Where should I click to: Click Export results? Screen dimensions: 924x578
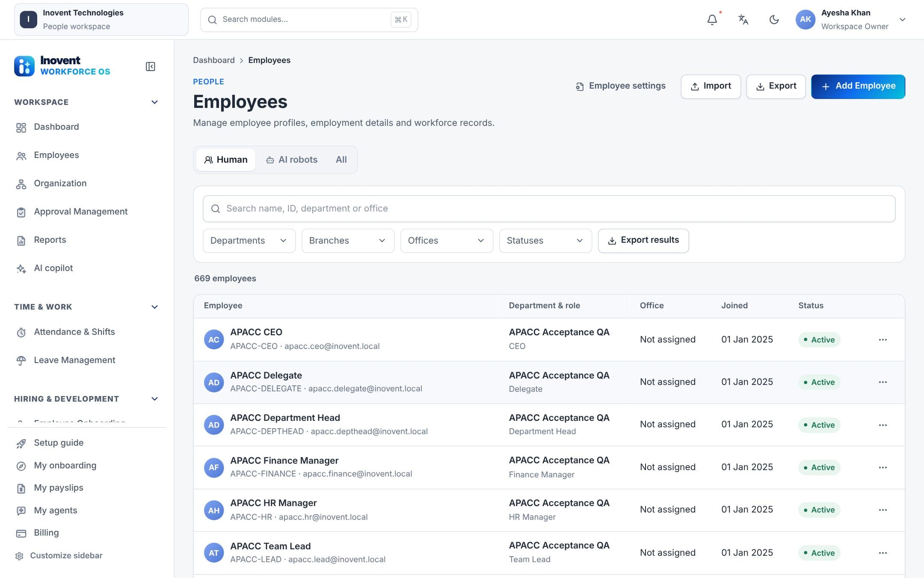click(643, 241)
